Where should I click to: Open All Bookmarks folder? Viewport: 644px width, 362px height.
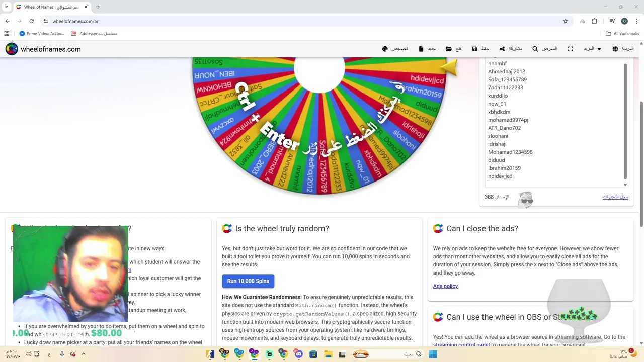point(622,34)
